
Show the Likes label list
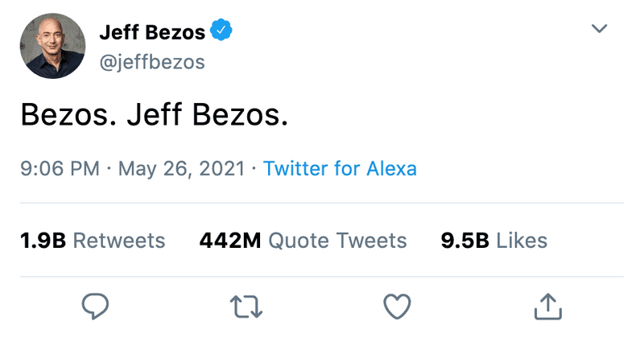(522, 241)
